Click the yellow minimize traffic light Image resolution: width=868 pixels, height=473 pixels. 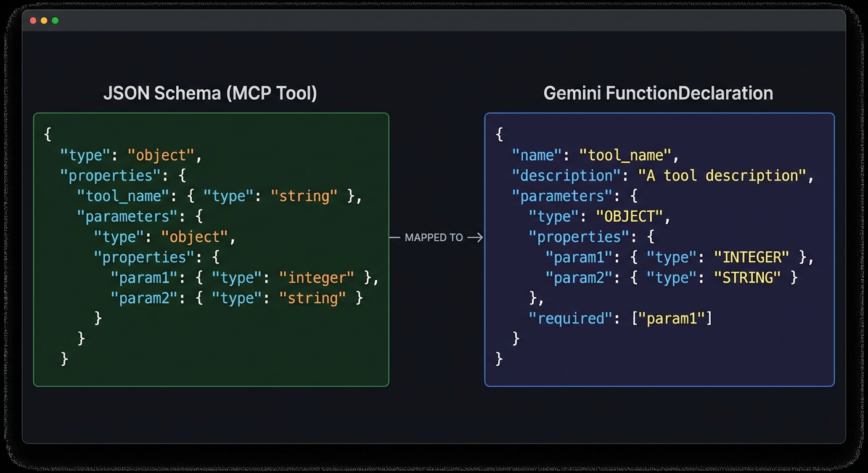(44, 20)
